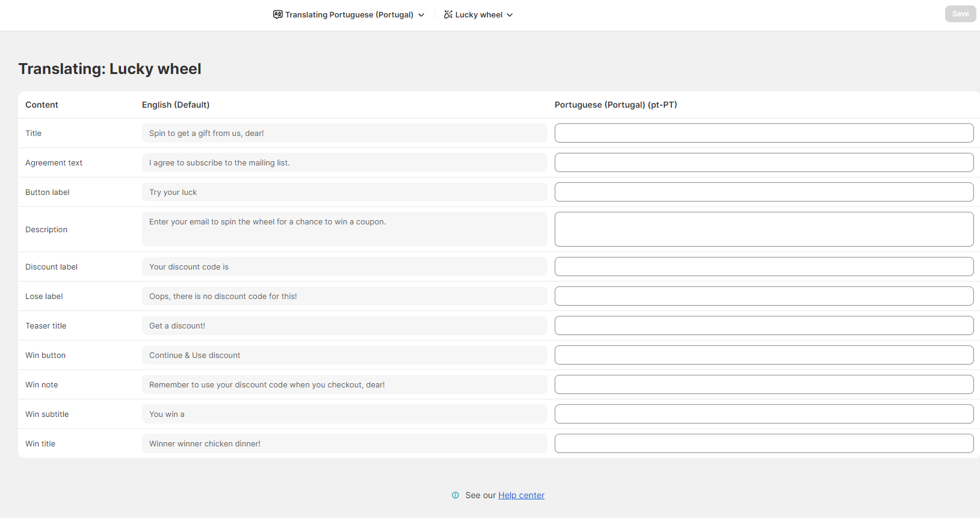Click the 'Teaser title' row label
980x518 pixels.
point(46,326)
